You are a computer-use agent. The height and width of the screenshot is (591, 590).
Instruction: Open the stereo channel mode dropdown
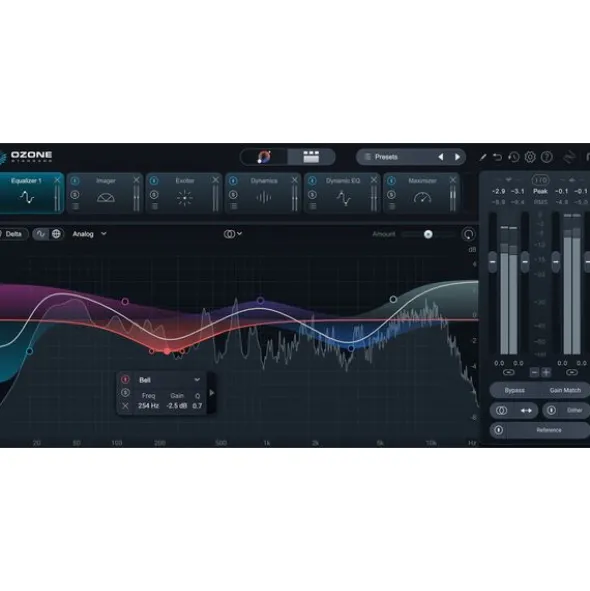[233, 234]
